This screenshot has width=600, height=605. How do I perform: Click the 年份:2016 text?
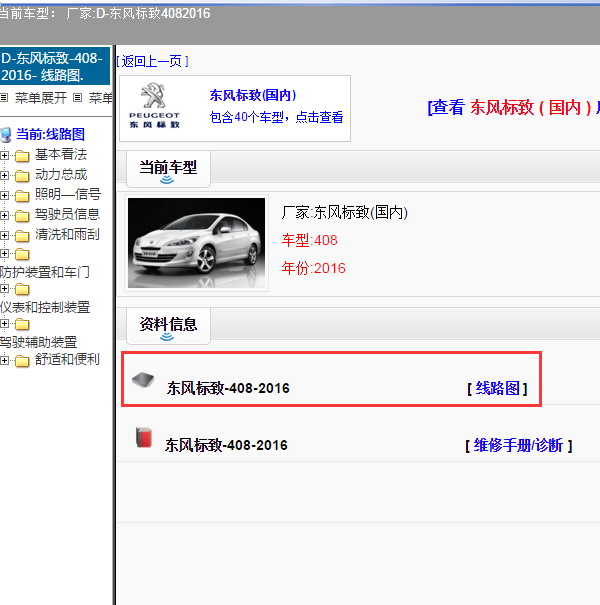pos(313,268)
